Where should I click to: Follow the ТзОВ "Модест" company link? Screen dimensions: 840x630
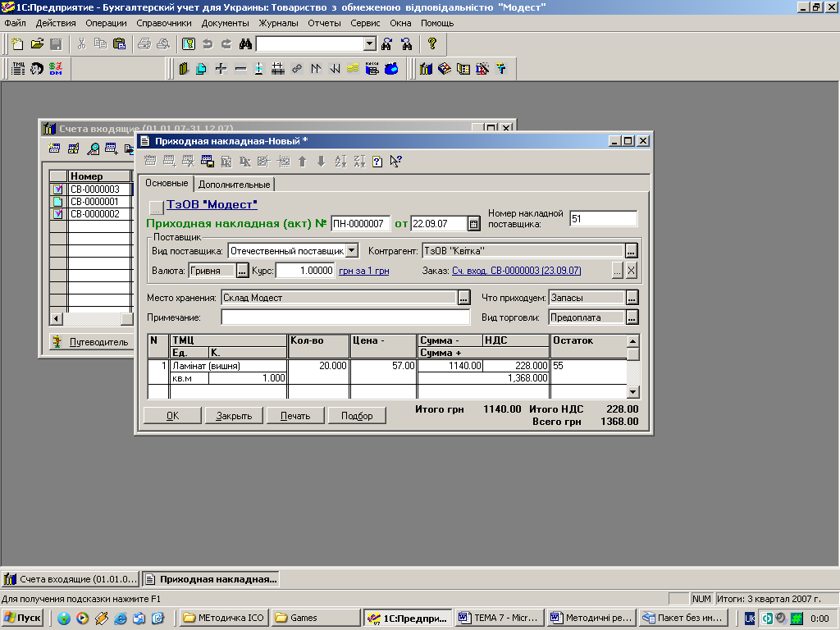[x=212, y=204]
